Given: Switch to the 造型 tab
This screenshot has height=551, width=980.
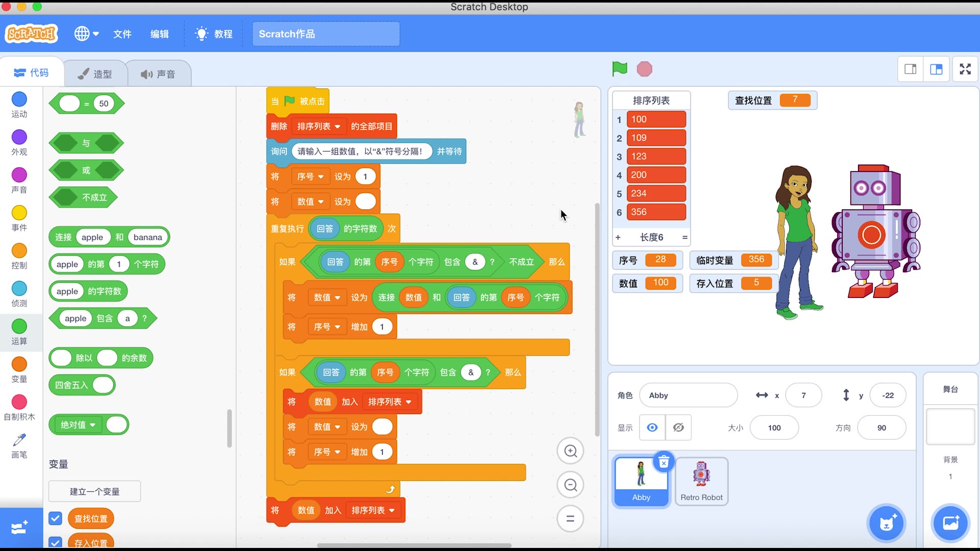Looking at the screenshot, I should [x=95, y=73].
